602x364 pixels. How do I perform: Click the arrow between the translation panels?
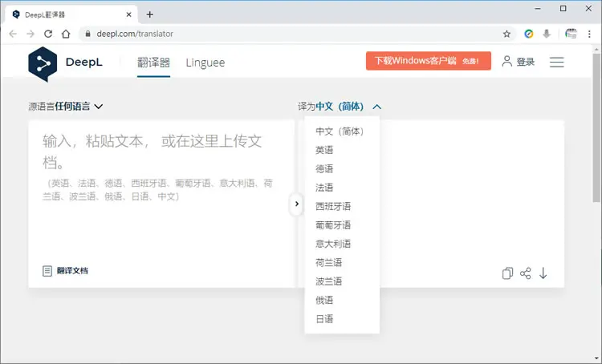tap(296, 204)
